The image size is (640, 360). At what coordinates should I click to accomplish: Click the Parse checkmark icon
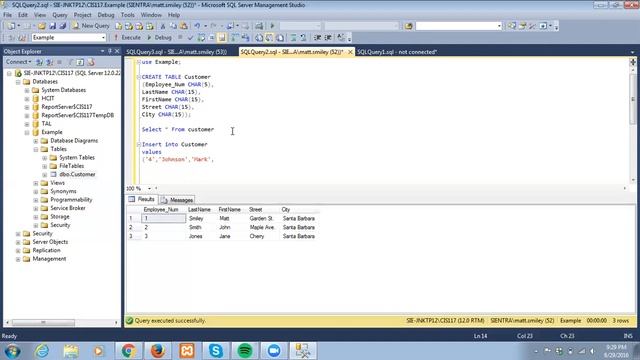point(190,38)
